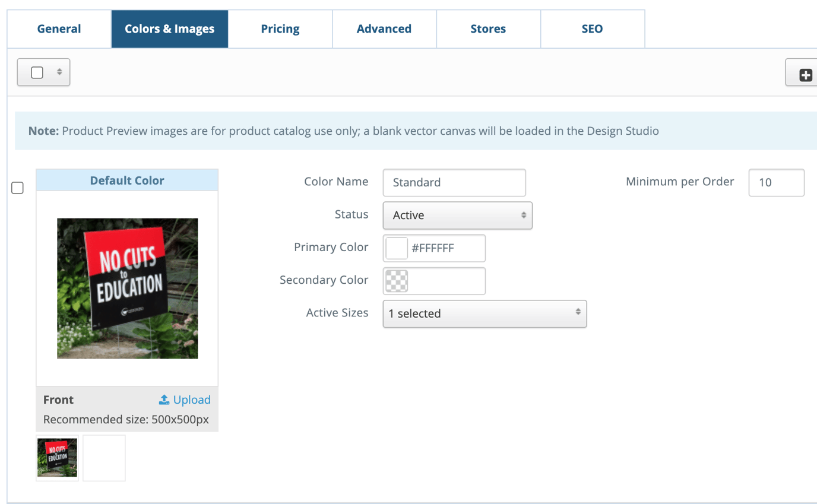Select the Stores tab

(x=488, y=29)
